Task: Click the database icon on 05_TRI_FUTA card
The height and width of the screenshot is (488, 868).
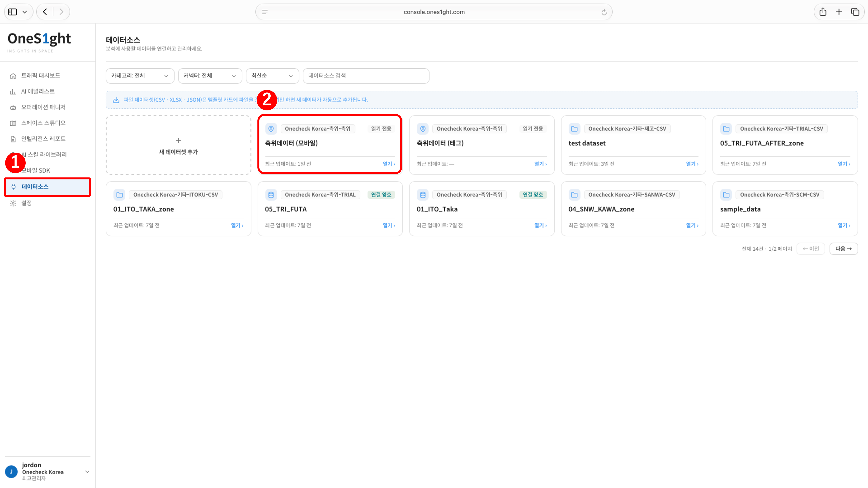Action: click(x=271, y=195)
